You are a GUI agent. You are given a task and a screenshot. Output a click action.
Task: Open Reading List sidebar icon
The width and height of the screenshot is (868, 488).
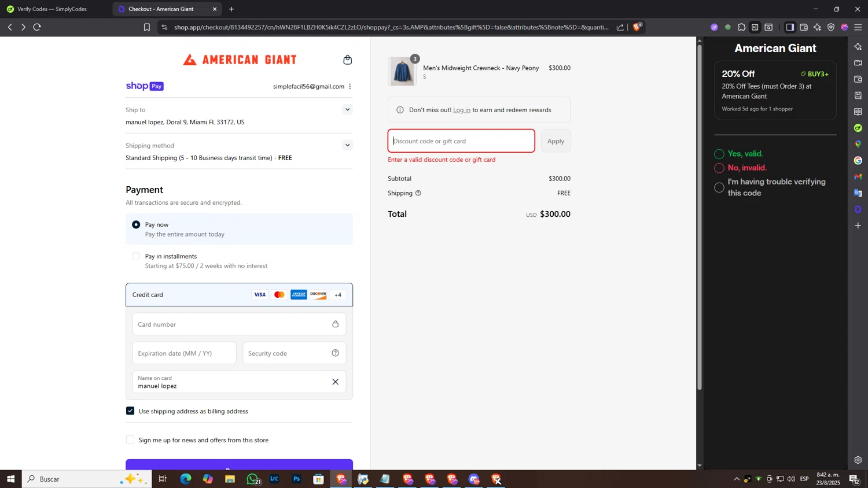point(858,112)
